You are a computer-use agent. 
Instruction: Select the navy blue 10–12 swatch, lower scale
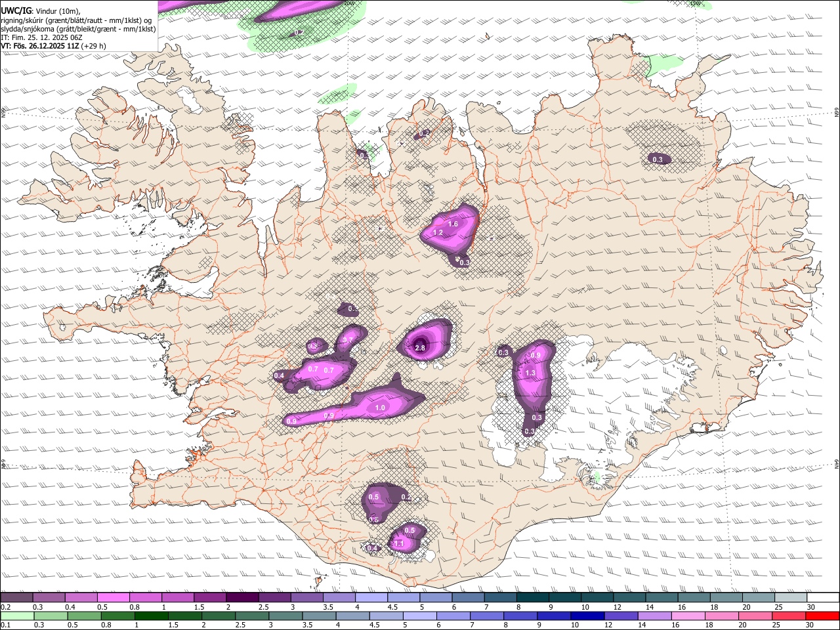pyautogui.click(x=587, y=616)
